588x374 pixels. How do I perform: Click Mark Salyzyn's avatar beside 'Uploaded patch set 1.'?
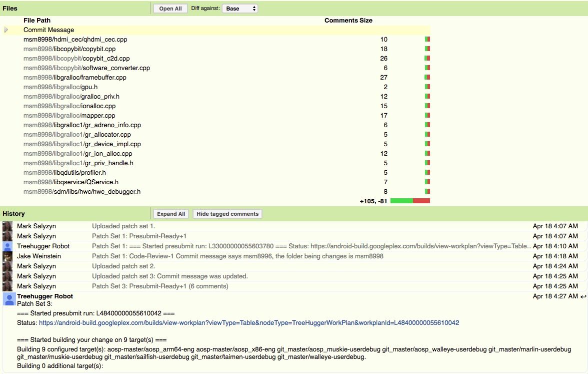7,226
